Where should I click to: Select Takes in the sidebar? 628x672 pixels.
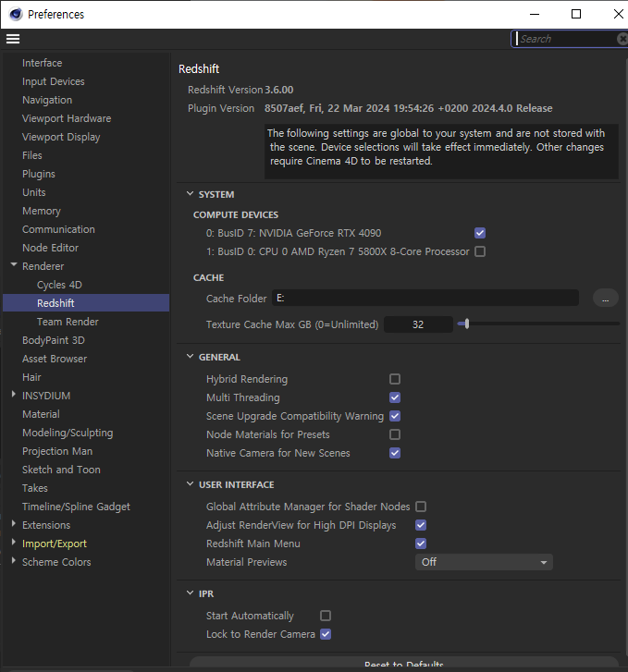(35, 488)
